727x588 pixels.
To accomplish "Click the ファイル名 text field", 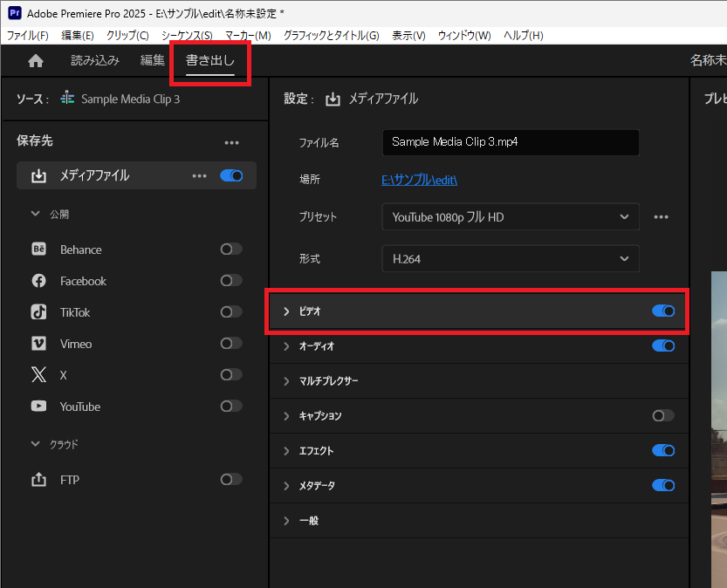I will (510, 142).
